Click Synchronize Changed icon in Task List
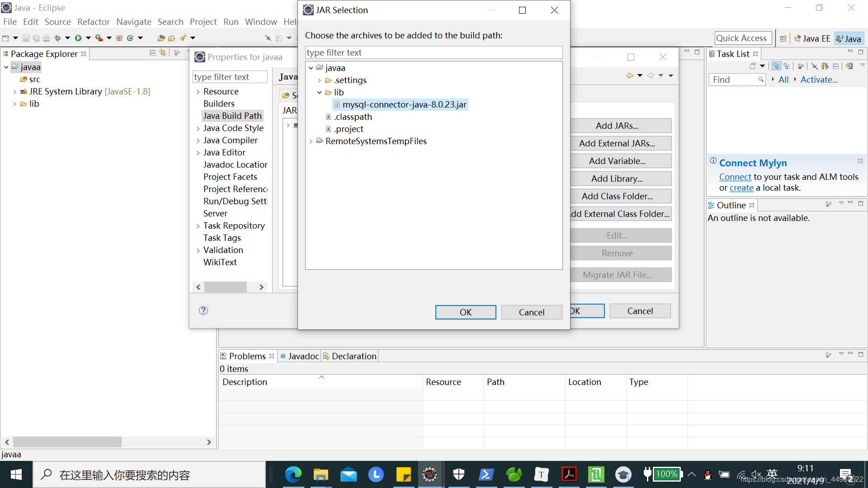 (x=849, y=66)
